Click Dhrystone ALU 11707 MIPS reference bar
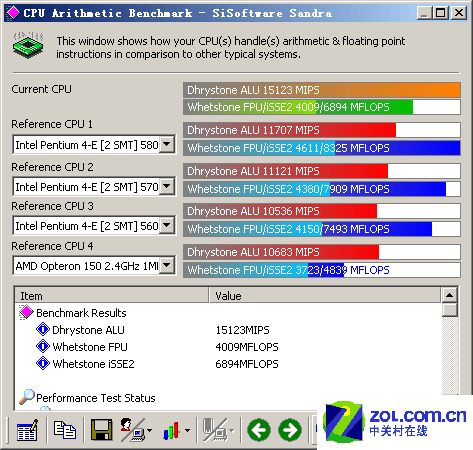The image size is (473, 450). coord(322,130)
